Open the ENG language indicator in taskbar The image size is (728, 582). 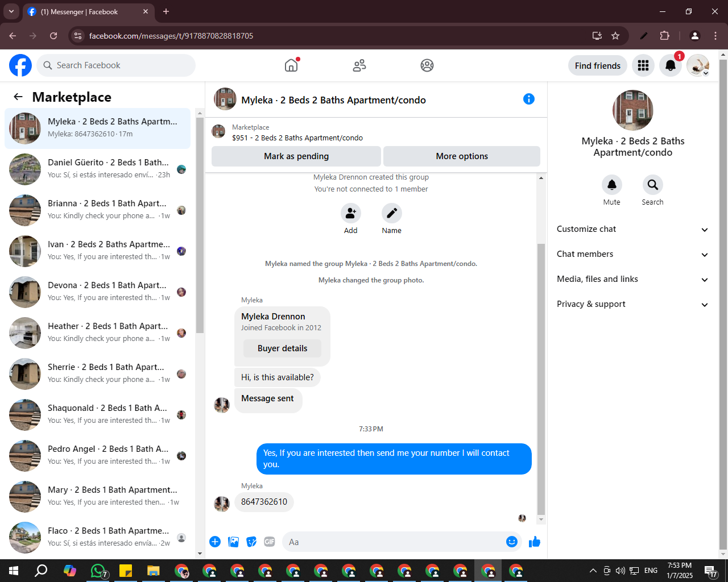[651, 571]
